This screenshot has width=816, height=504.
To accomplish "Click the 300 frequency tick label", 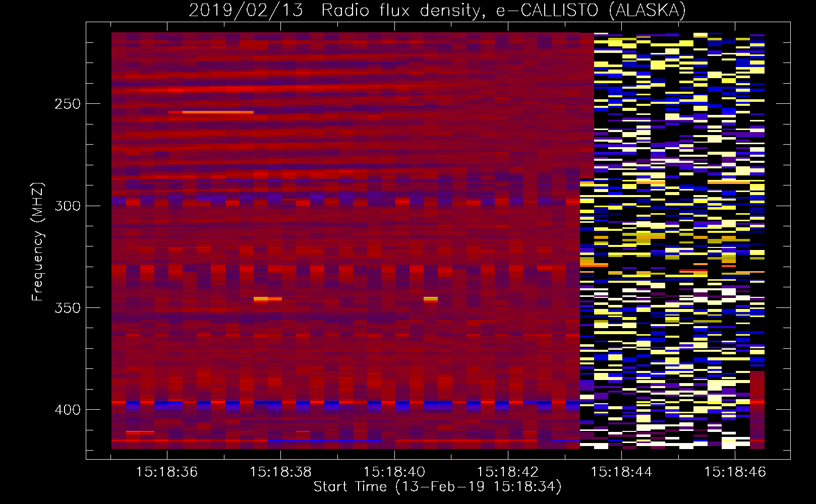I will tap(67, 206).
